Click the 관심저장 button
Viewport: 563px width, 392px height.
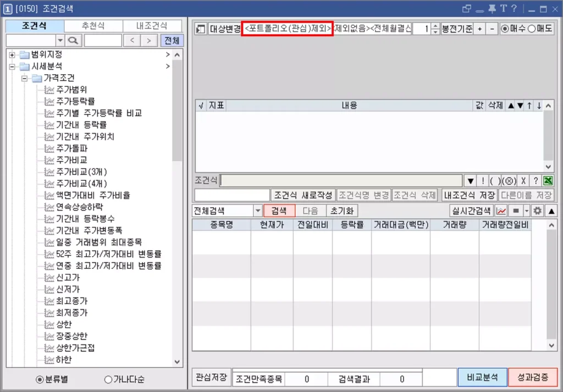point(211,377)
